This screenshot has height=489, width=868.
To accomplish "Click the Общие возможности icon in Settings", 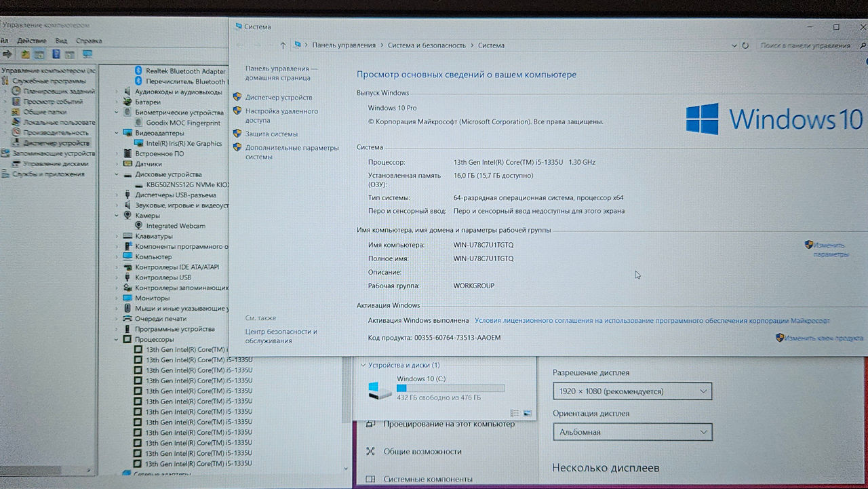I will click(370, 451).
